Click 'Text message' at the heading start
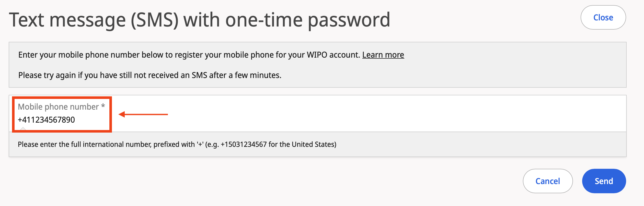The image size is (644, 206). click(x=67, y=20)
